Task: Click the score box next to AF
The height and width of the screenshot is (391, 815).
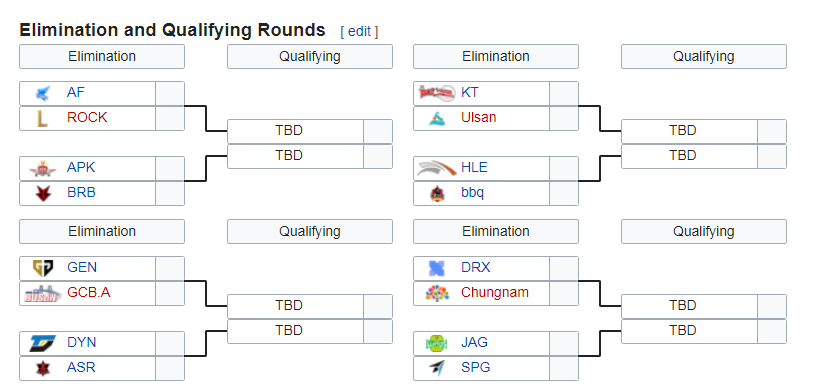Action: click(170, 94)
